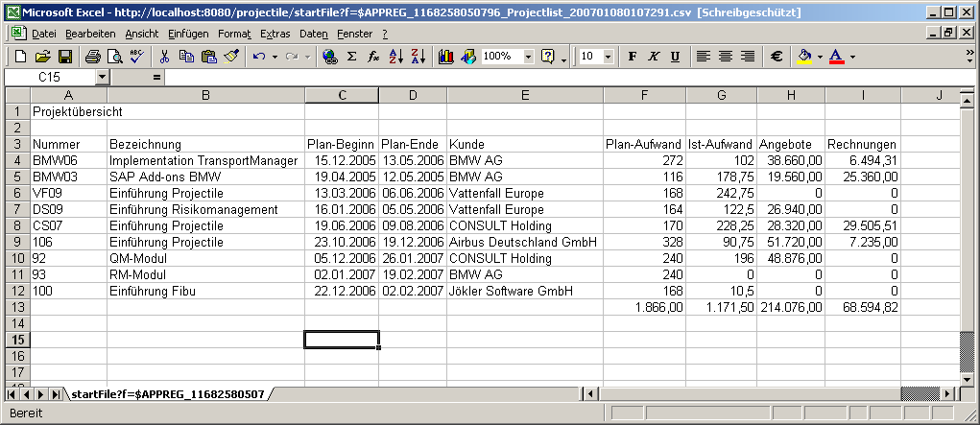Toggle bold F formatting
980x425 pixels.
tap(632, 57)
